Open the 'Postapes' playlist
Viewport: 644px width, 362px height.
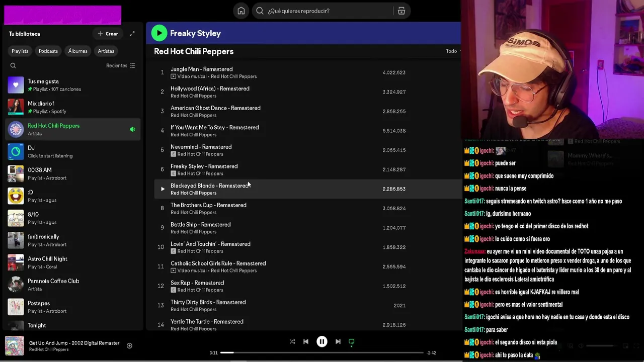73,306
